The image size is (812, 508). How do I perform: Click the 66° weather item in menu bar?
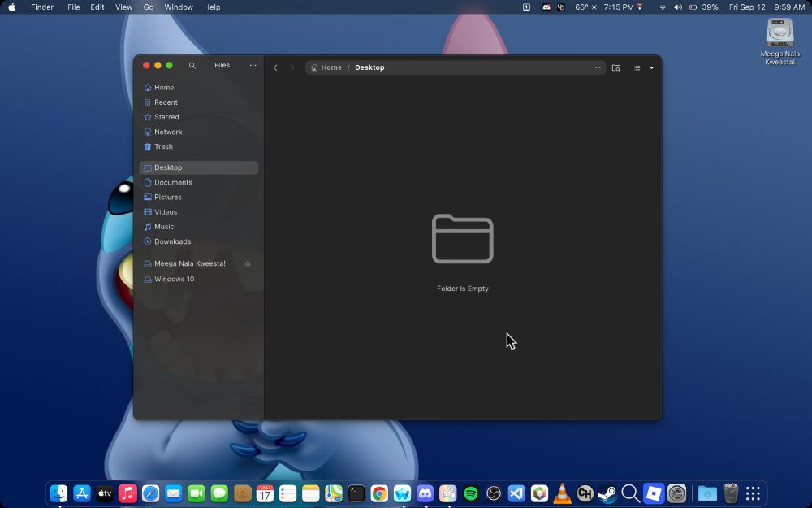tap(586, 7)
